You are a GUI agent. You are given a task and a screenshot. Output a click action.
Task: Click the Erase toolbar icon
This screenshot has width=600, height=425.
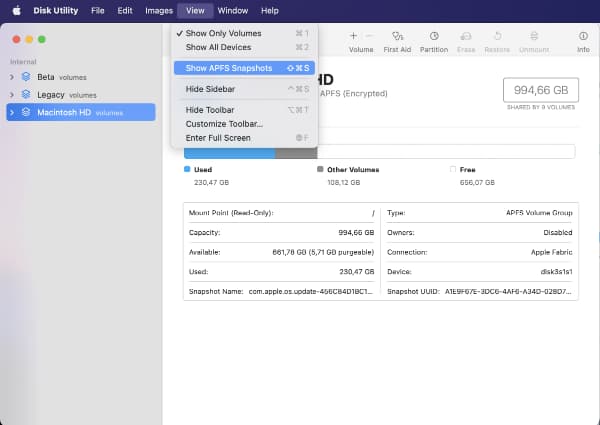point(466,36)
